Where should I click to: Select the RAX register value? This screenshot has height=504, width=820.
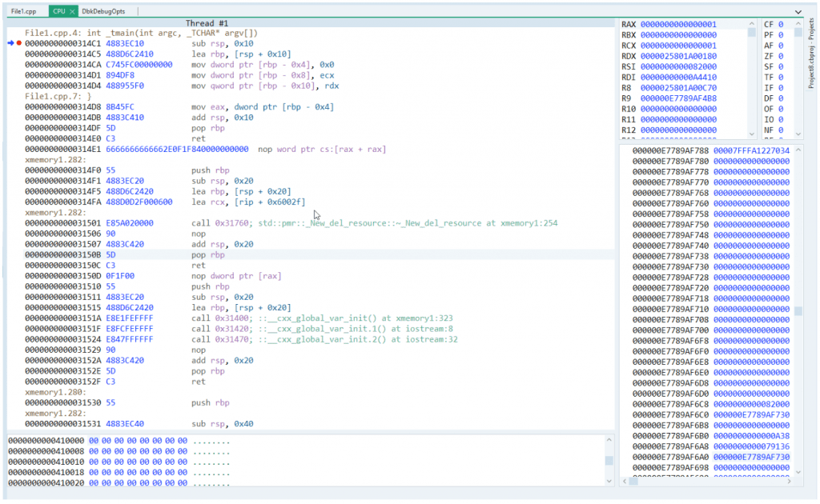click(678, 25)
